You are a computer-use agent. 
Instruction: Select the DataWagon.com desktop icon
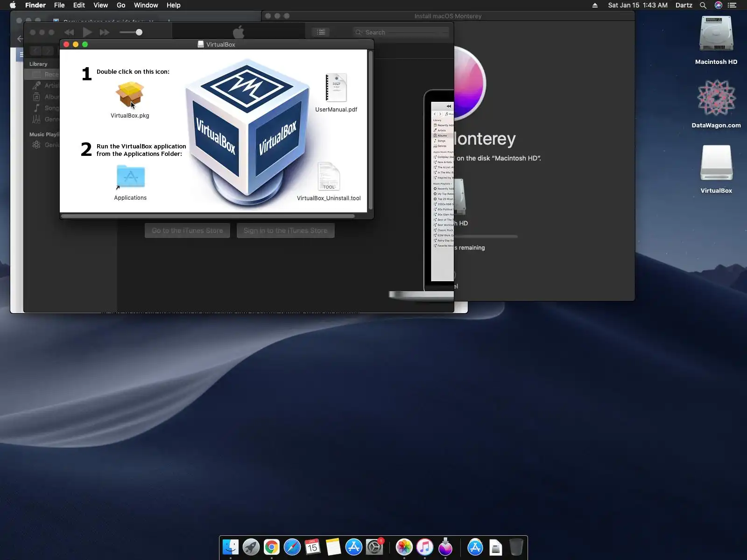[716, 98]
